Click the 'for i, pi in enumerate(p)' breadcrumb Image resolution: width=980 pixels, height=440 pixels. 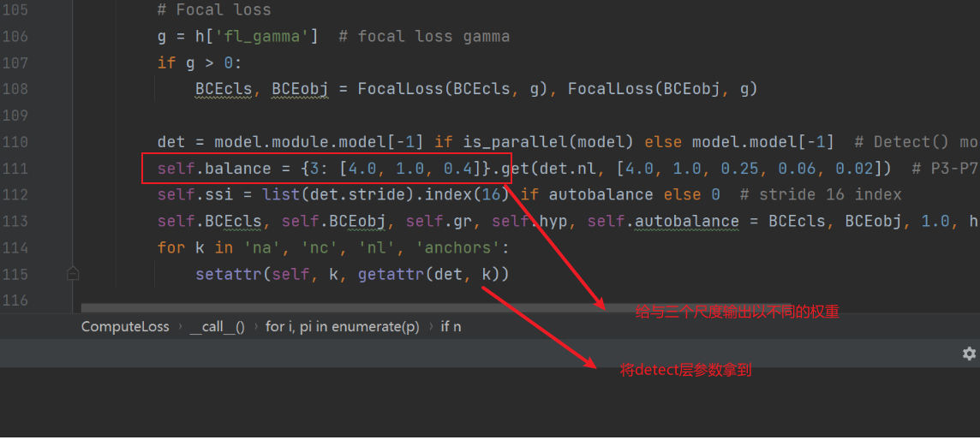pos(341,326)
